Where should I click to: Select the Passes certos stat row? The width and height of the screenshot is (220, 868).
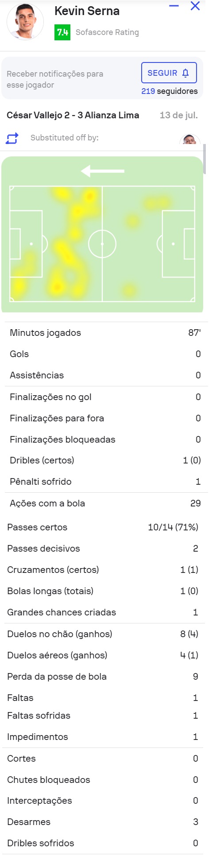pos(103,527)
